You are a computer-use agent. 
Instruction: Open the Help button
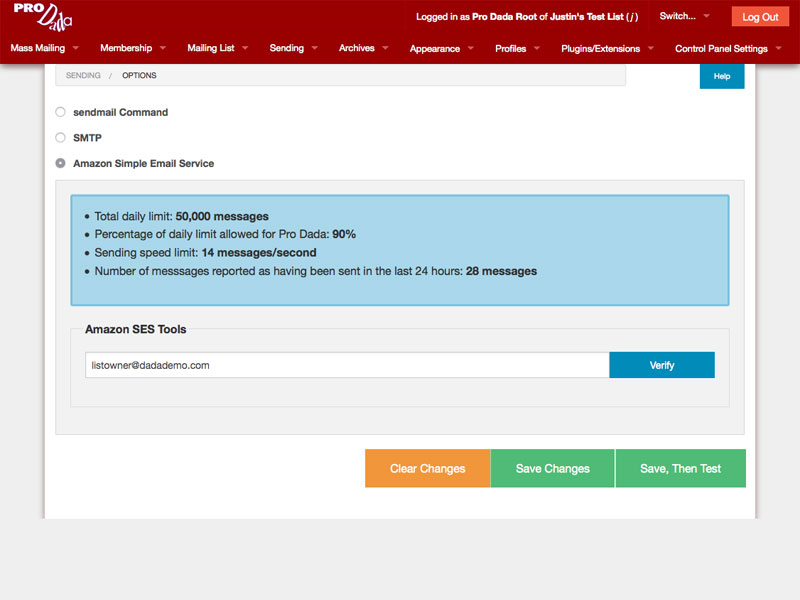pyautogui.click(x=721, y=76)
